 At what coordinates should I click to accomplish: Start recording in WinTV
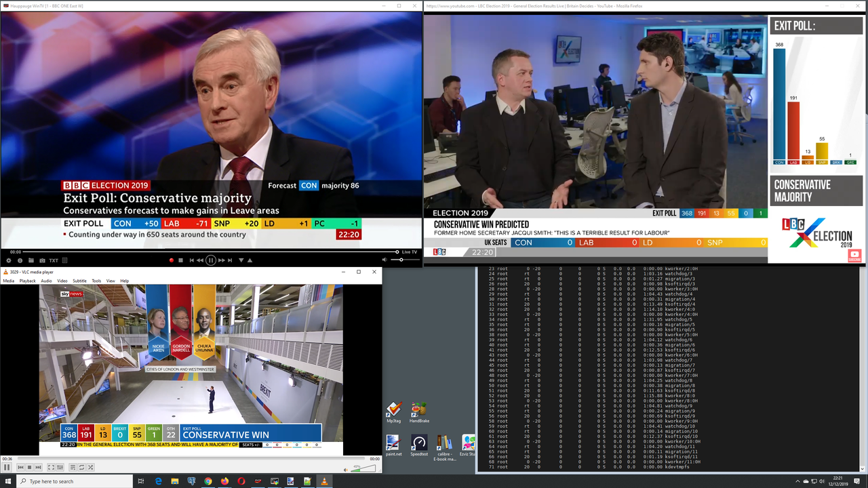172,260
